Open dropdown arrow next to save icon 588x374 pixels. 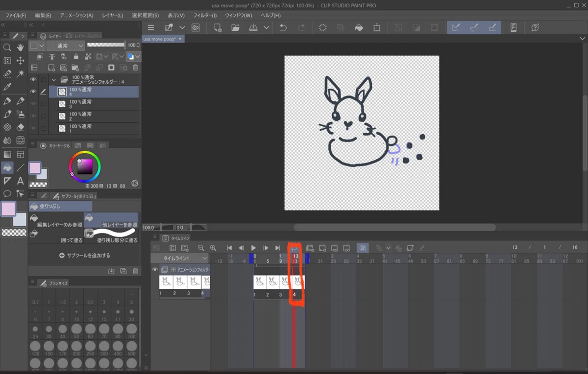266,28
